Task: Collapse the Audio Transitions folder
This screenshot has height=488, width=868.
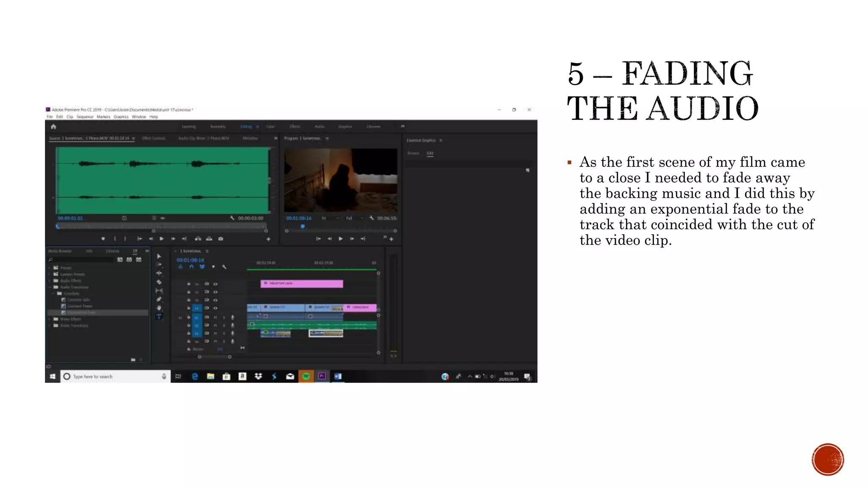Action: point(50,287)
